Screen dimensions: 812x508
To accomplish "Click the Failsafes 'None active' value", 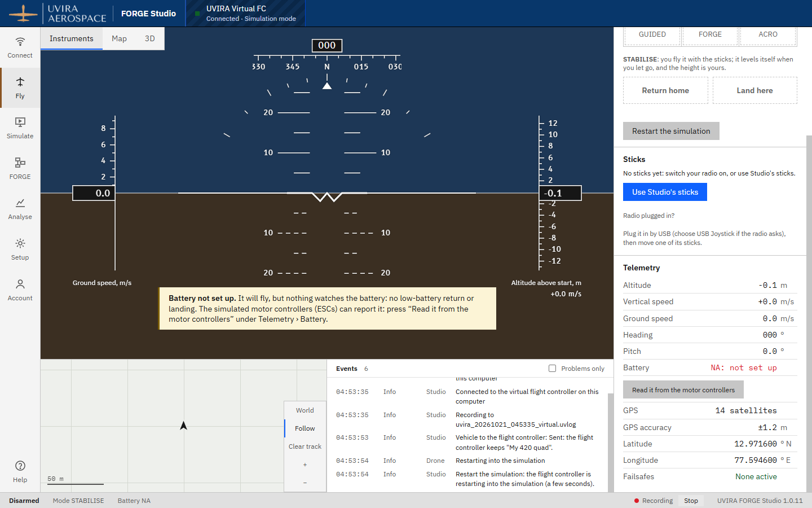I will (x=756, y=477).
